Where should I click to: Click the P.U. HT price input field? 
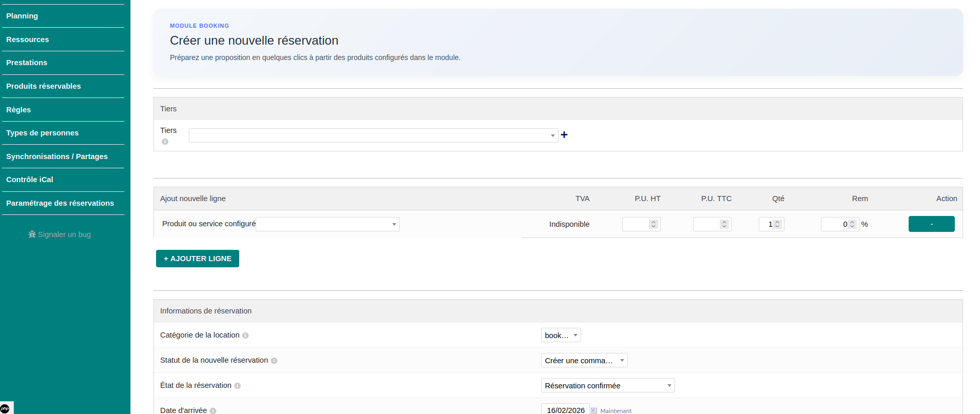click(637, 224)
